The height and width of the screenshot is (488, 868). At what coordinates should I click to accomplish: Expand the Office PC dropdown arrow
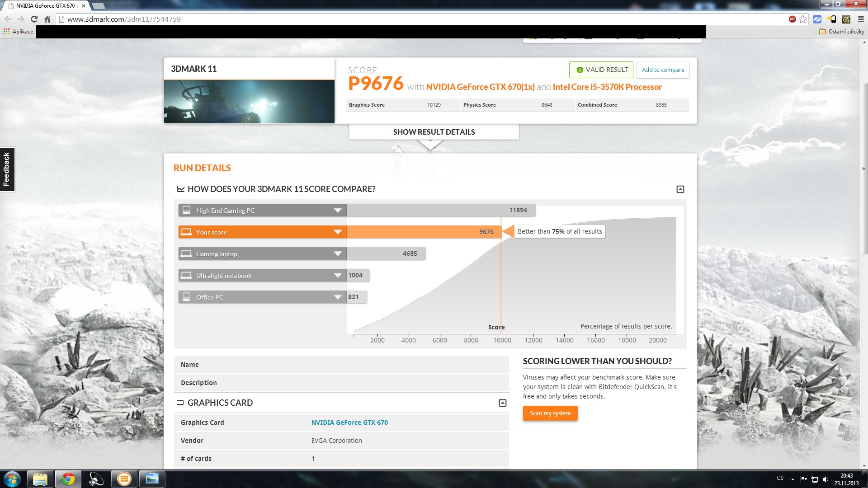click(337, 297)
